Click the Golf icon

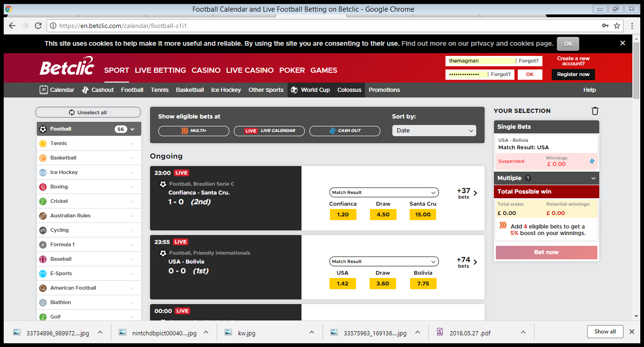click(43, 317)
